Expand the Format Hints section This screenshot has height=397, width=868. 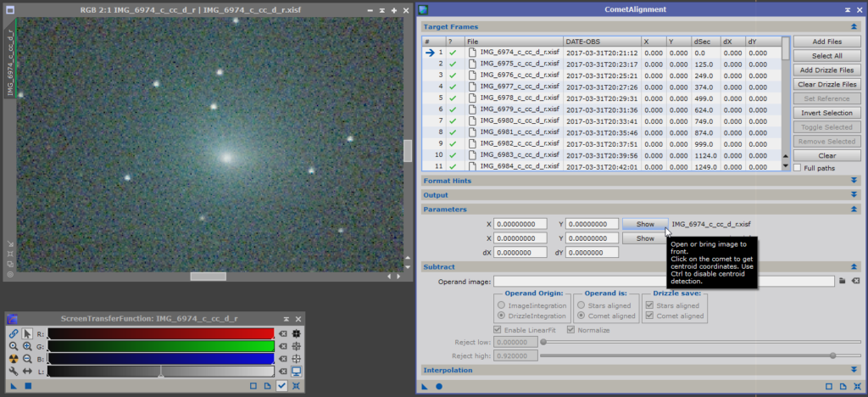(x=855, y=181)
